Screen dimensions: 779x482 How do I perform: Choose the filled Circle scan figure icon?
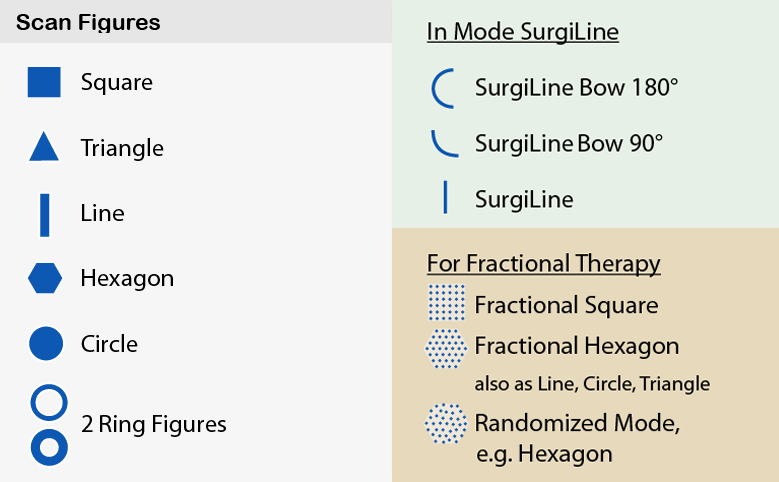pyautogui.click(x=46, y=343)
